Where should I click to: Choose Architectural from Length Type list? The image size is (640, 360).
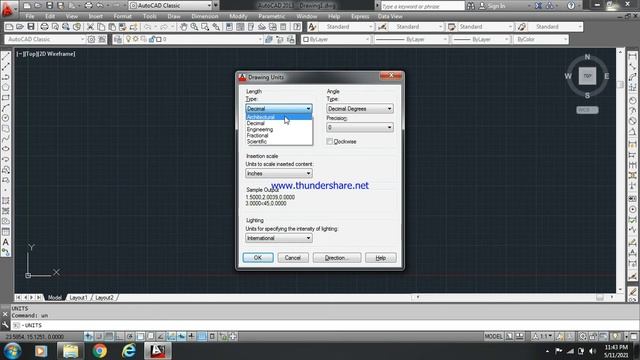pos(279,117)
